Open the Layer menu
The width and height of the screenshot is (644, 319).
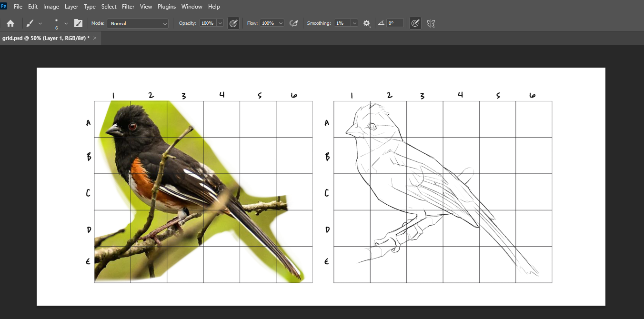(71, 7)
